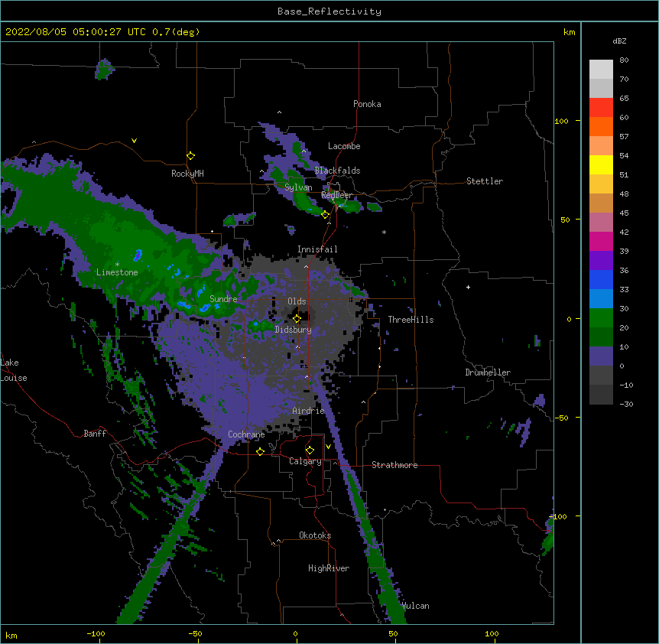Click the Strathmore label
Image resolution: width=659 pixels, height=644 pixels.
(x=394, y=465)
